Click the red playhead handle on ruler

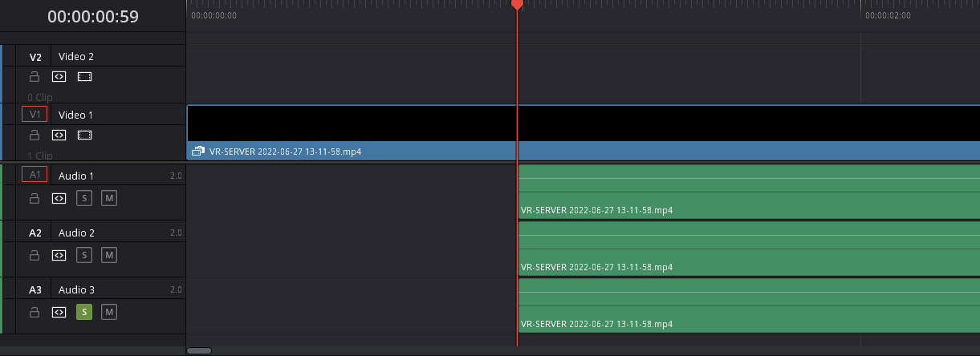[517, 5]
